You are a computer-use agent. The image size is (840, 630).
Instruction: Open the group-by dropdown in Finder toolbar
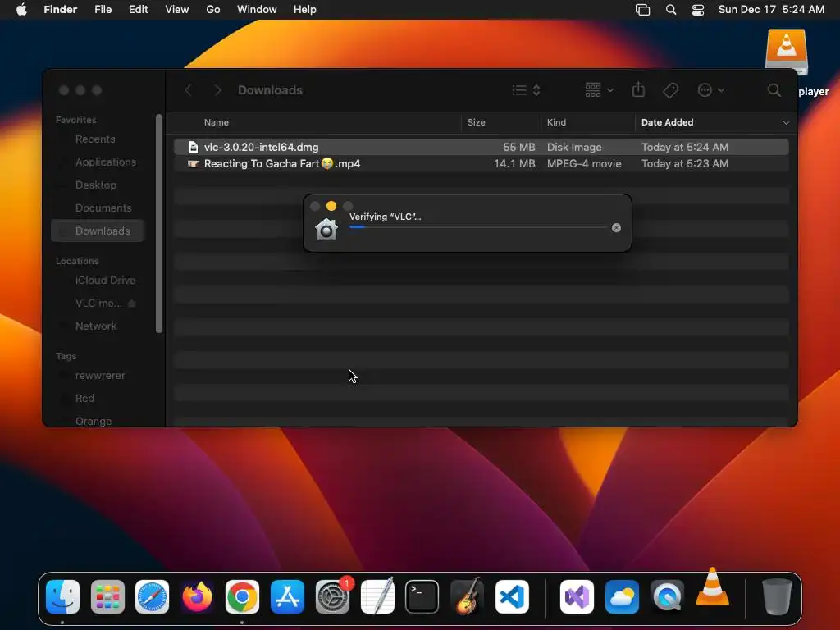599,90
